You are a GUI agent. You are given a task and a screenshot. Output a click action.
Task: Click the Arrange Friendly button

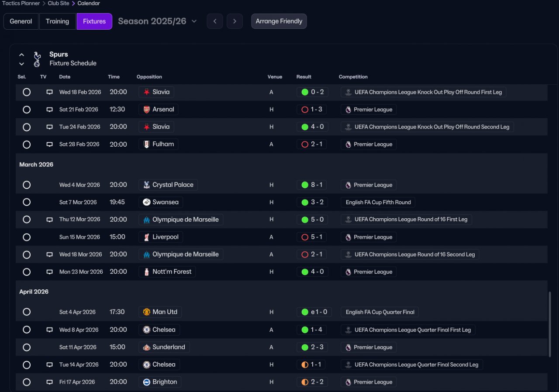279,21
